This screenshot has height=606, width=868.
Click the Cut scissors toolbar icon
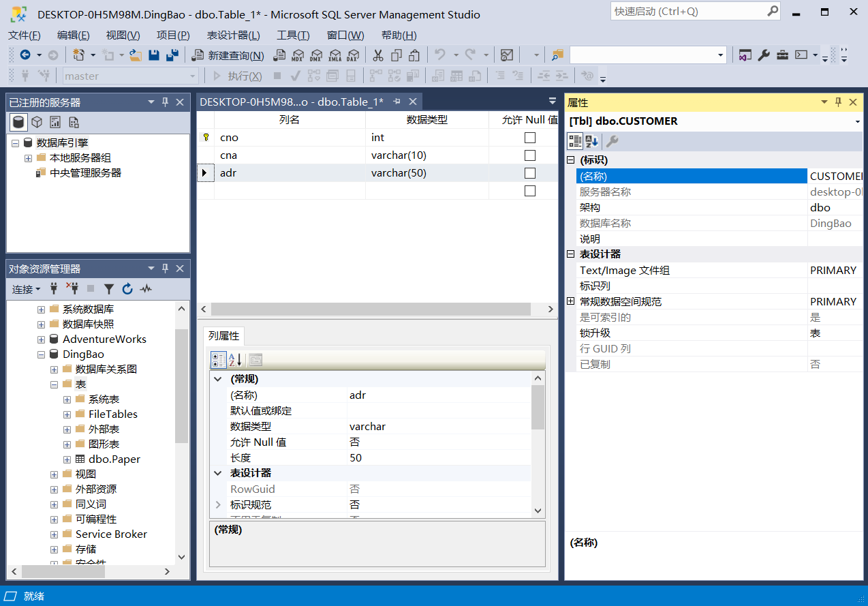pyautogui.click(x=378, y=55)
